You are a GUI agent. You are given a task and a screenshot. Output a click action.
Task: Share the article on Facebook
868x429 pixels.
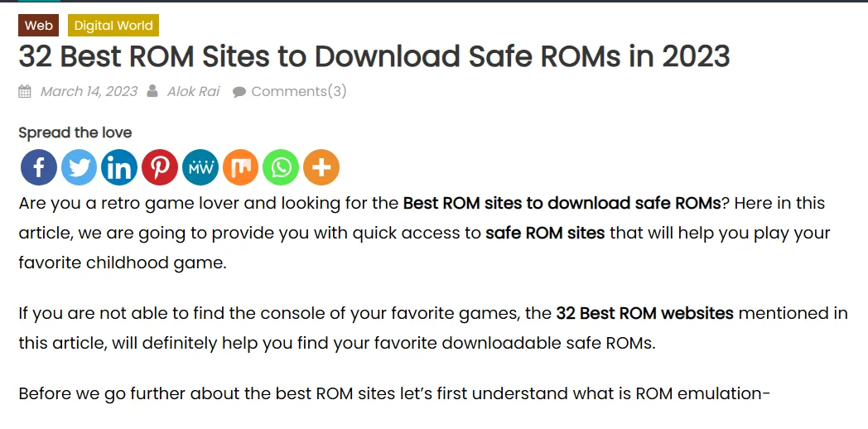(x=39, y=167)
